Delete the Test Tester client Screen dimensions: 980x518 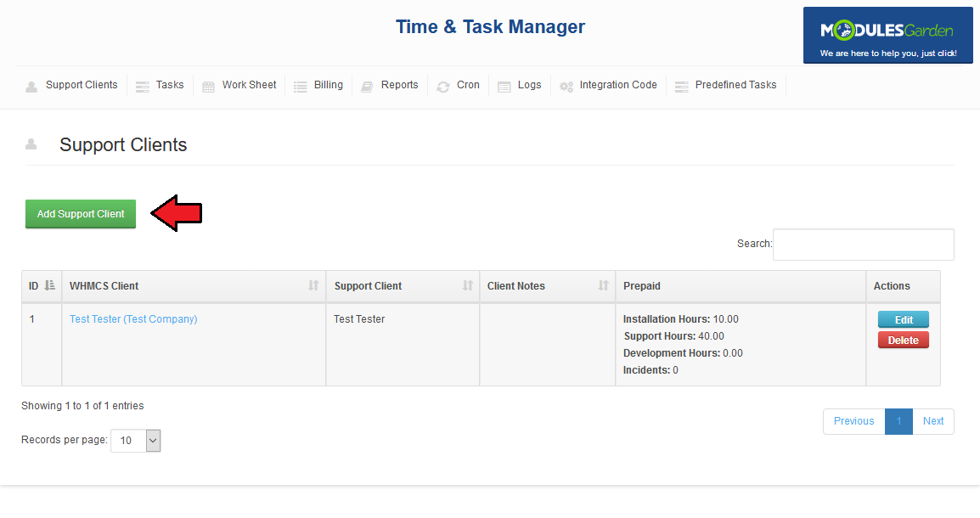[x=903, y=340]
